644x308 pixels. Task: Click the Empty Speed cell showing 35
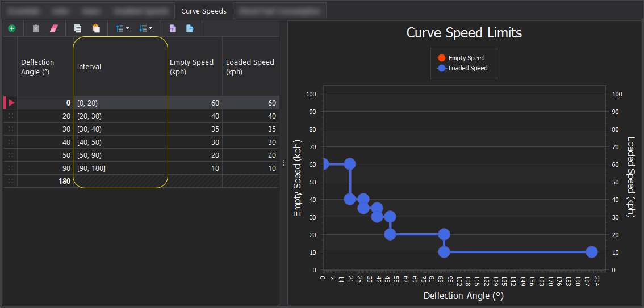pos(195,129)
